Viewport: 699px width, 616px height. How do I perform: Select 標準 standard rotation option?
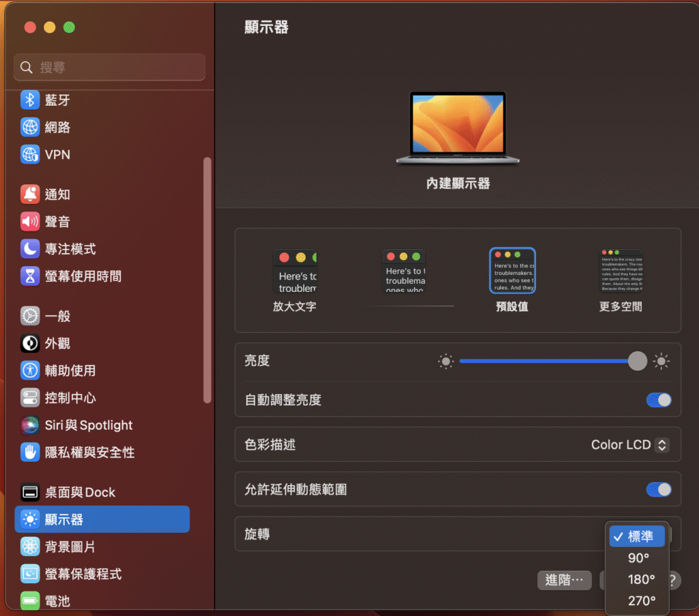[638, 537]
